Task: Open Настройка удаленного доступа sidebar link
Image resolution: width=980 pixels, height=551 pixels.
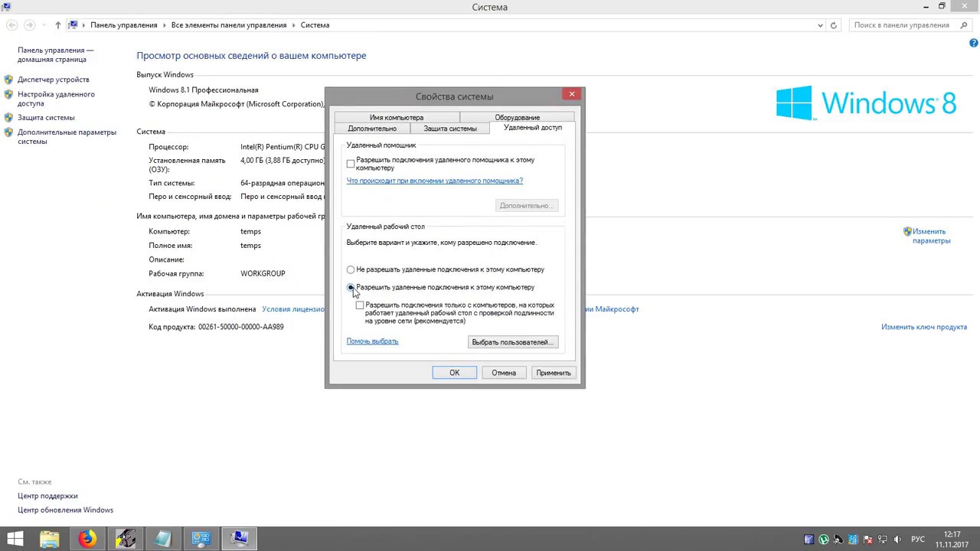Action: 56,99
